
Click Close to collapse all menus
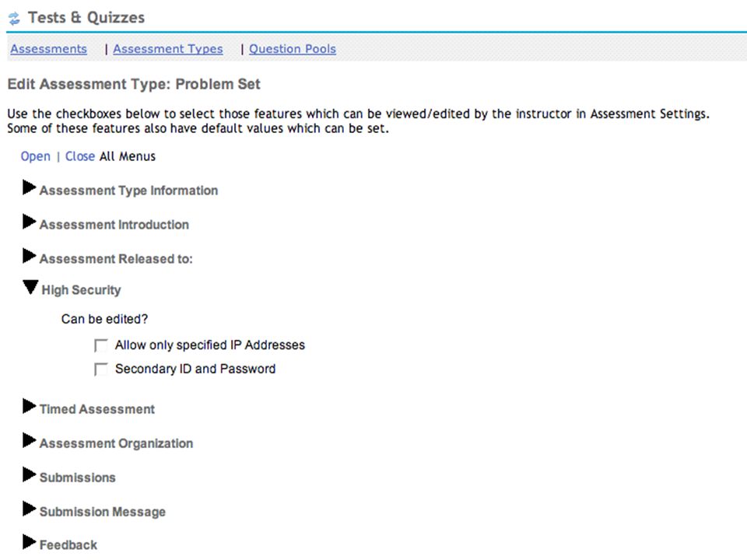(x=80, y=156)
